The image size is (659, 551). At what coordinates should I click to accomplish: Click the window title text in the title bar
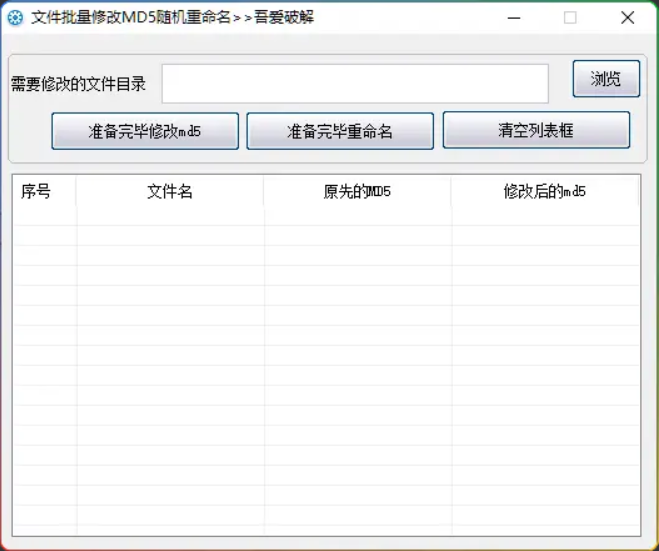(x=172, y=18)
